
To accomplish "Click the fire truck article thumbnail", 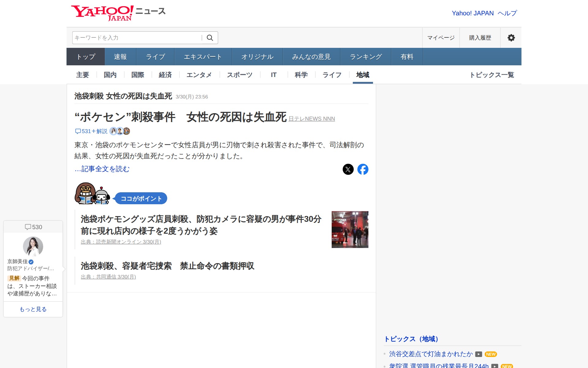I will pos(350,229).
